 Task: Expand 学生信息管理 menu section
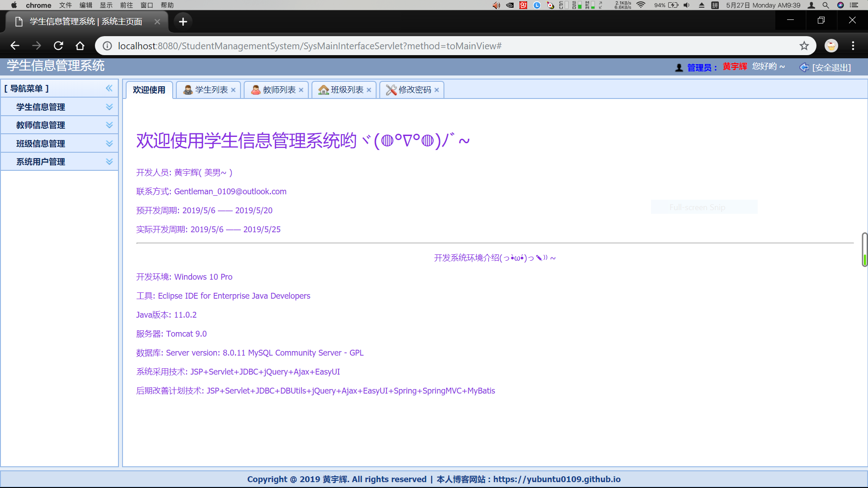click(x=109, y=107)
